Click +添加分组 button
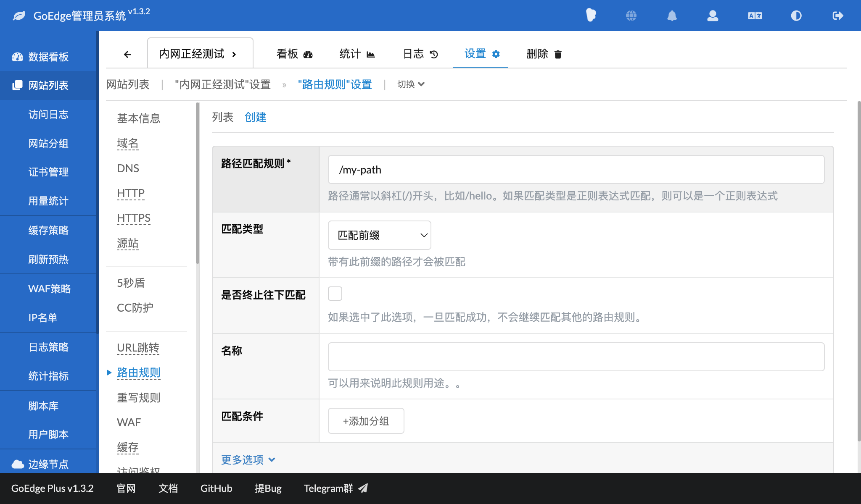 click(x=366, y=421)
